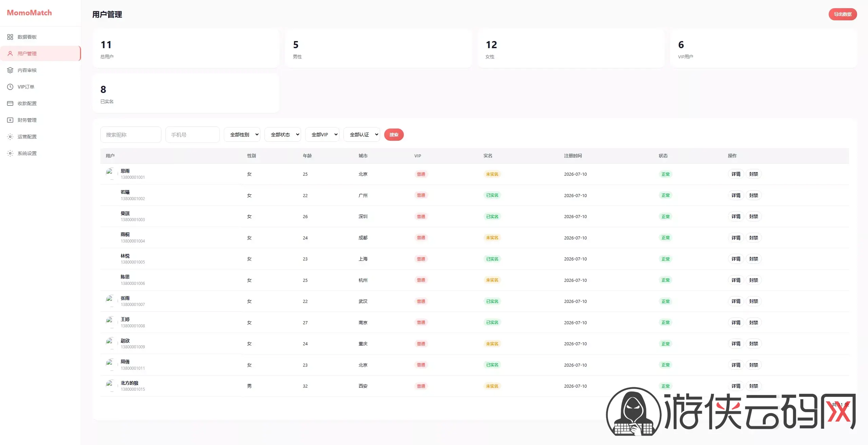
Task: Open 收款配置 card icon
Action: click(x=10, y=103)
